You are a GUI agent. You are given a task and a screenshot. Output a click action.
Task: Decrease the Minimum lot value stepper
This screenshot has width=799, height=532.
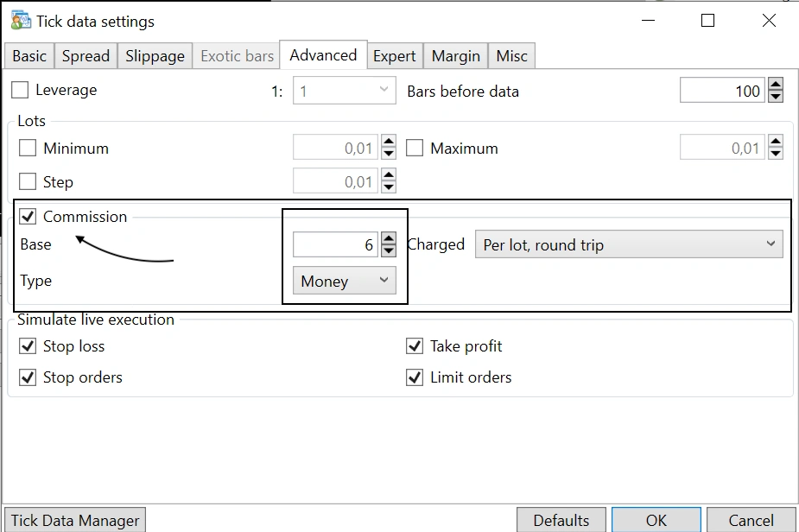[x=388, y=152]
